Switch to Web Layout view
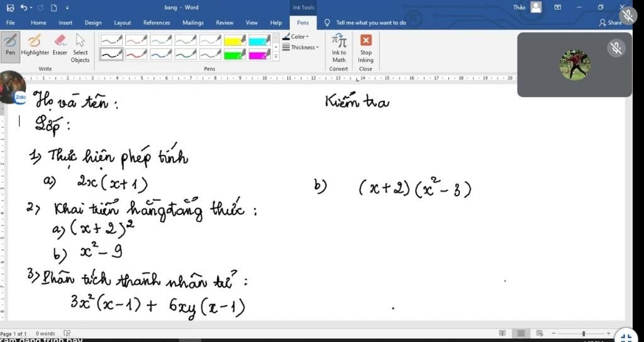 [x=539, y=333]
